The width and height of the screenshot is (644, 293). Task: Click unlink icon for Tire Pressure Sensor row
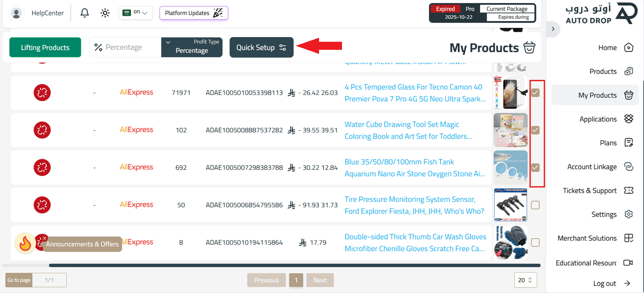click(42, 205)
